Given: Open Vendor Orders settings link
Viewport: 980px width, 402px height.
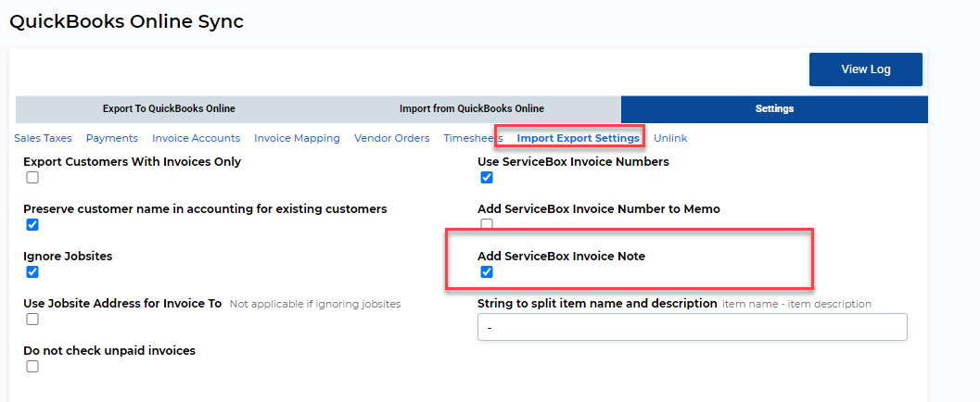Looking at the screenshot, I should [392, 139].
